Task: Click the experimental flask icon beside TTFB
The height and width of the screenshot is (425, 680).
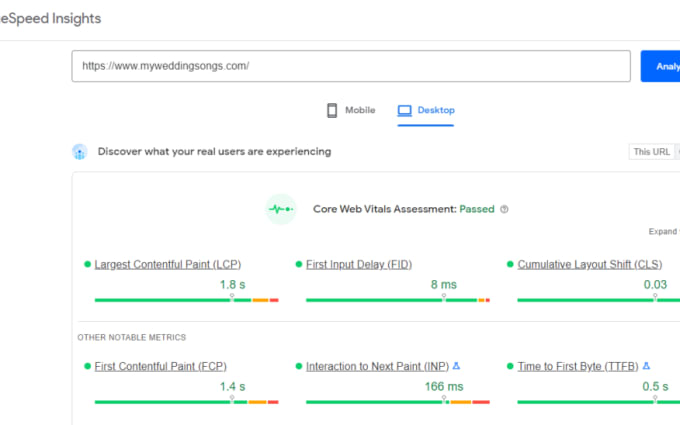Action: 646,366
